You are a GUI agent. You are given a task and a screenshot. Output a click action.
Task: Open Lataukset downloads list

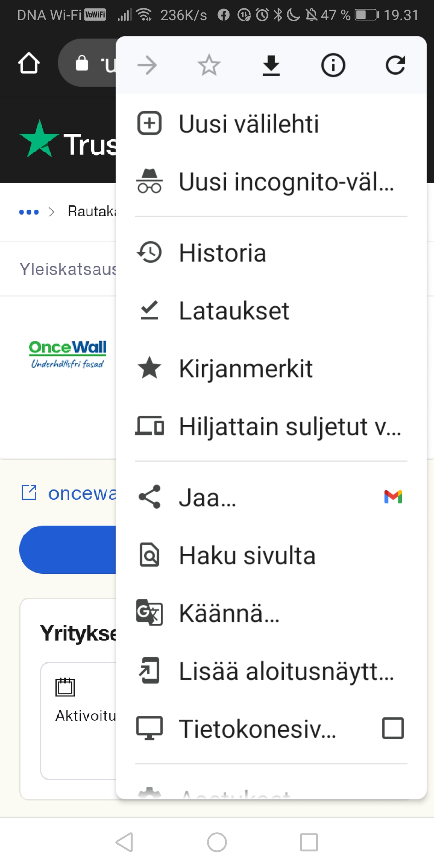click(234, 311)
